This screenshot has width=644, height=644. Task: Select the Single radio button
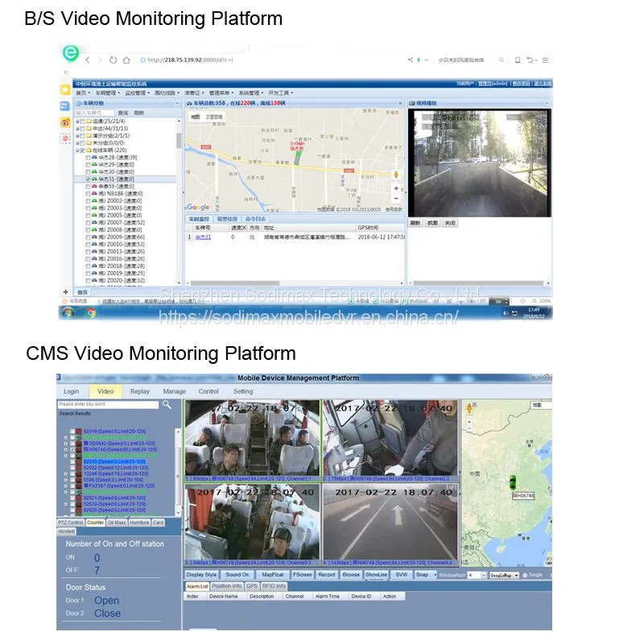coord(525,575)
